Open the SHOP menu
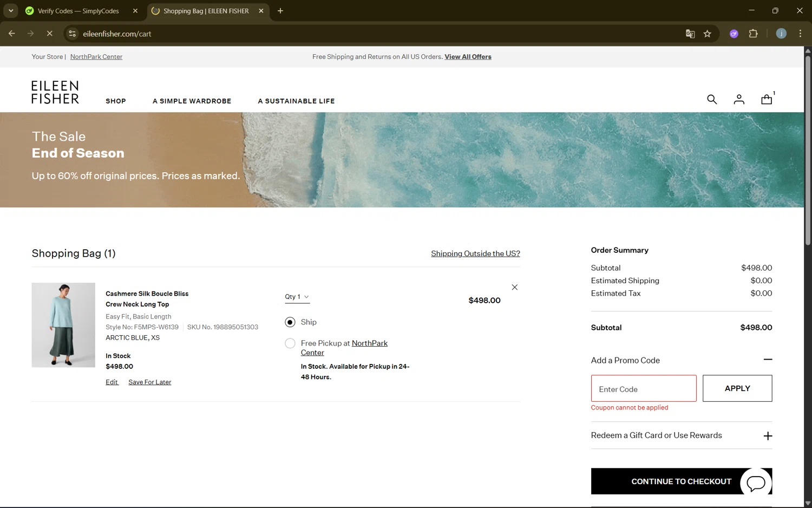Image resolution: width=812 pixels, height=508 pixels. [116, 101]
